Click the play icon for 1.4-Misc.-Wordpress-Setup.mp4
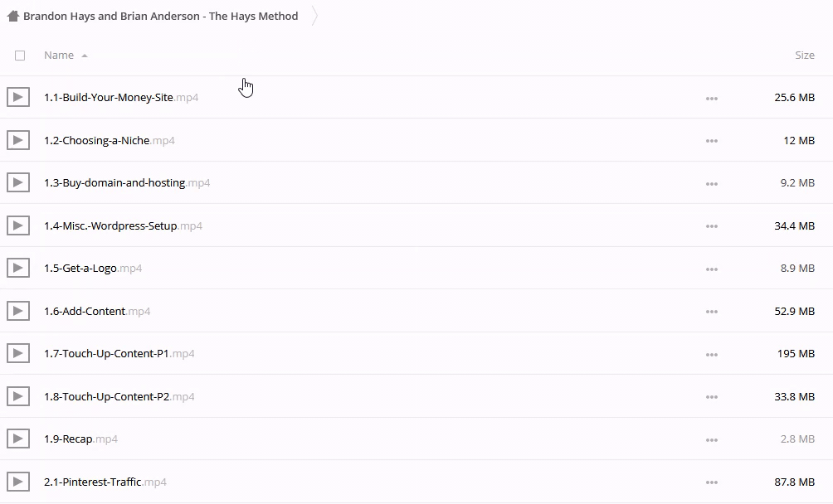Screen dimensions: 833x504 (18, 225)
